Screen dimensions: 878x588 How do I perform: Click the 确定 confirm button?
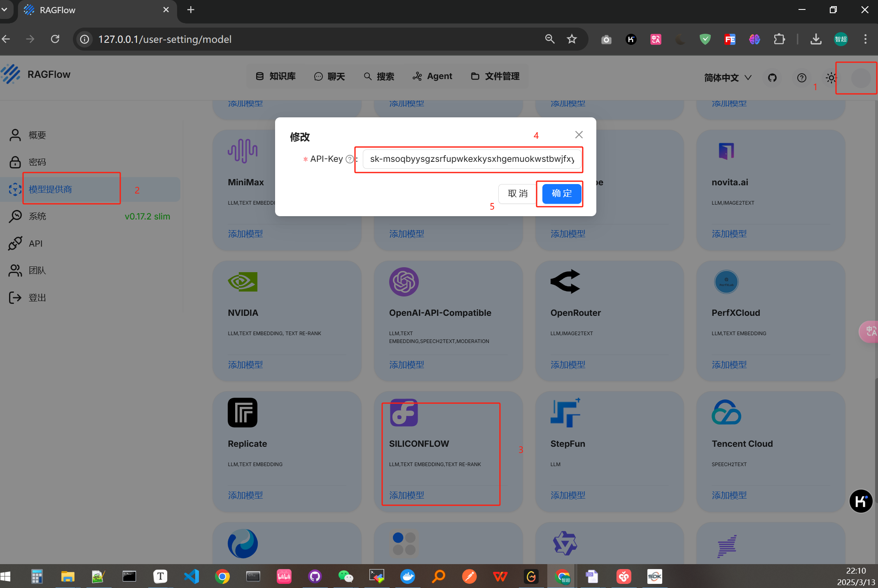(x=561, y=193)
